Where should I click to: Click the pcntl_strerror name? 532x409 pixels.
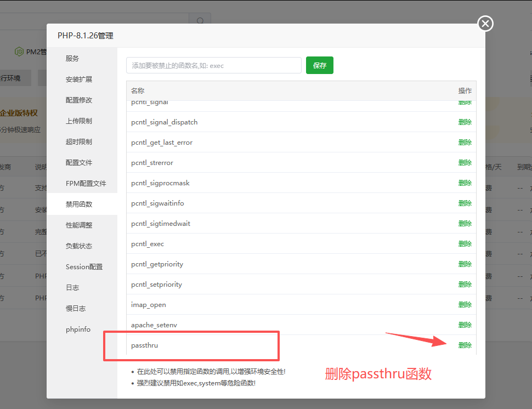(152, 163)
